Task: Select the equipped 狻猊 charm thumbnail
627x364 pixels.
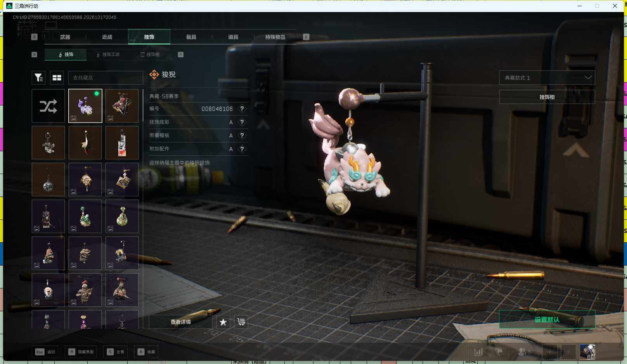Action: click(x=85, y=106)
